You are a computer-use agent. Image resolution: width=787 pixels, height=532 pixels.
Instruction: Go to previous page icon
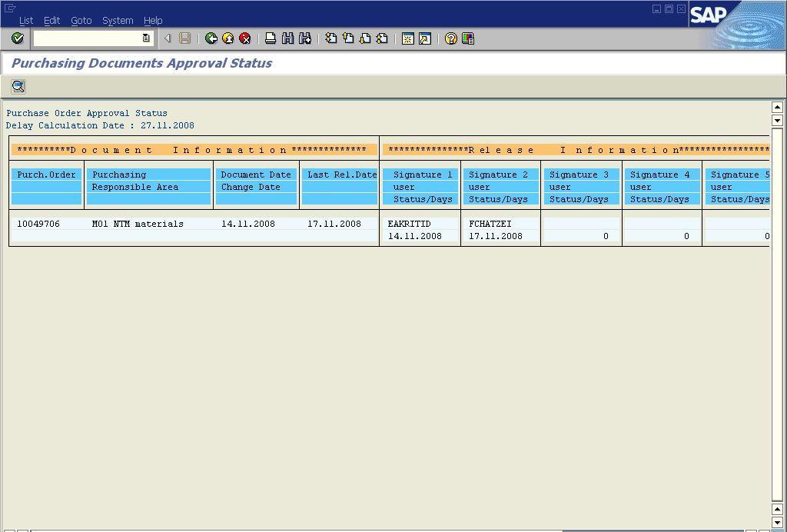pos(348,38)
